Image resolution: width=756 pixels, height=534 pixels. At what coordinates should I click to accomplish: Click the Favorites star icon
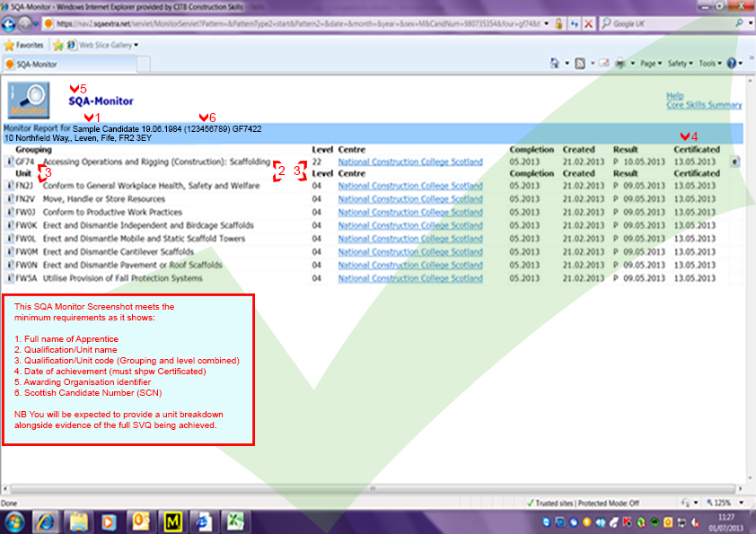[9, 44]
